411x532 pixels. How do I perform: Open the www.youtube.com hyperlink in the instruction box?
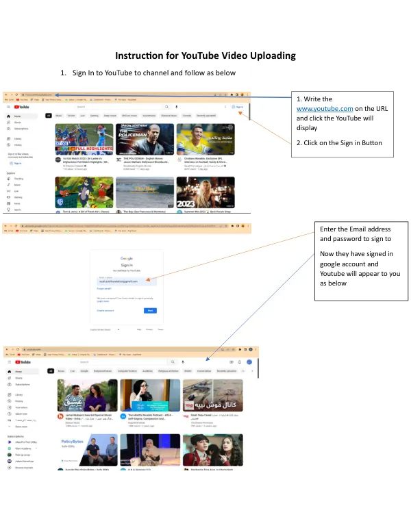(x=325, y=109)
